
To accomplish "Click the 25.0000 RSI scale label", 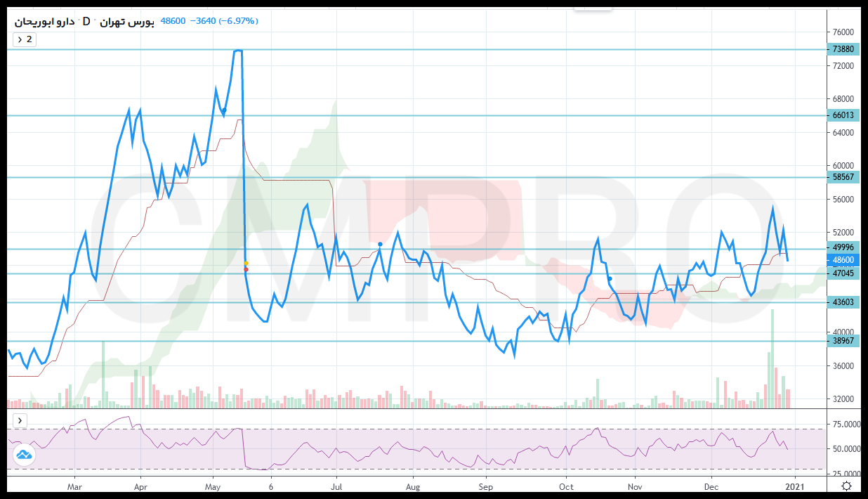I will [x=845, y=473].
